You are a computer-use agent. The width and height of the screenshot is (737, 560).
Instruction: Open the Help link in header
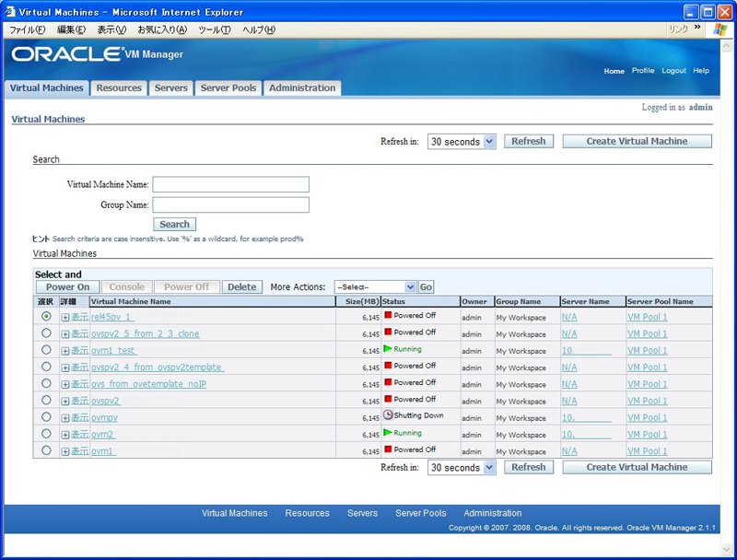(x=701, y=71)
